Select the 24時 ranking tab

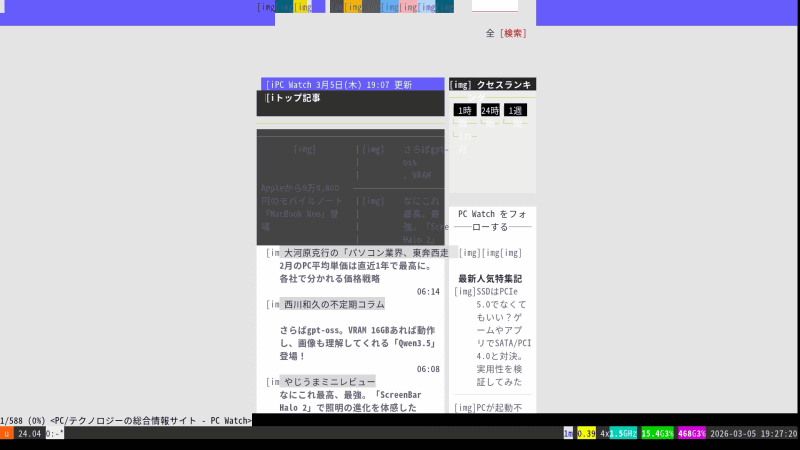click(x=490, y=110)
